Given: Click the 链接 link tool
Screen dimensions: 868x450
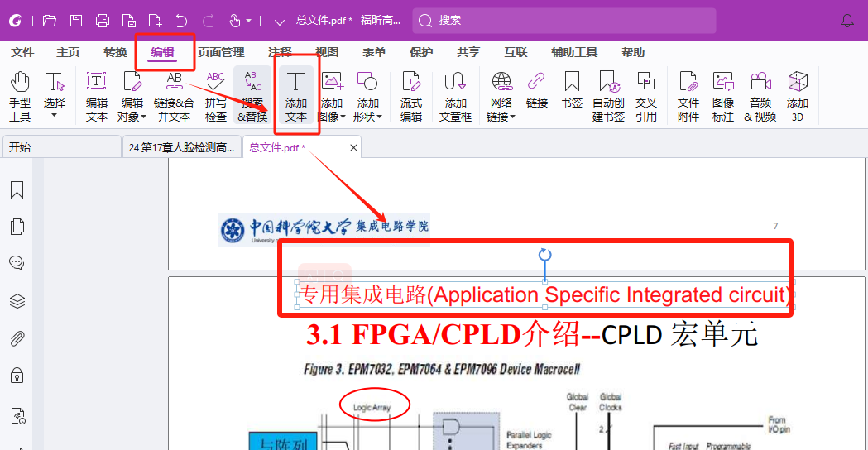Looking at the screenshot, I should pos(536,89).
